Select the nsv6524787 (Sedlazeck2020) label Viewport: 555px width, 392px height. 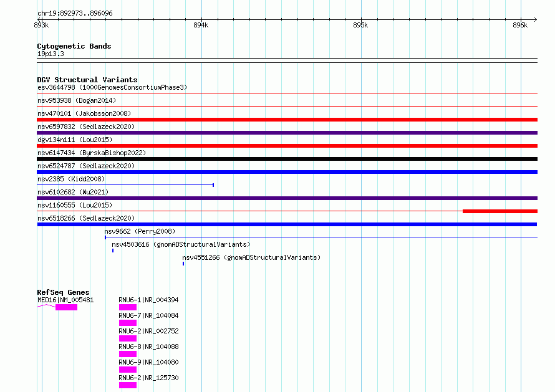point(86,166)
